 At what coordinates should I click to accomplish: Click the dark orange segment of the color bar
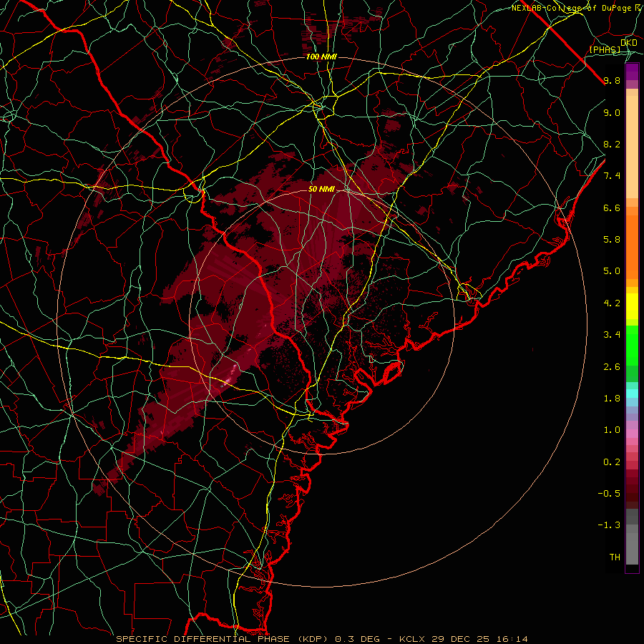tap(632, 246)
